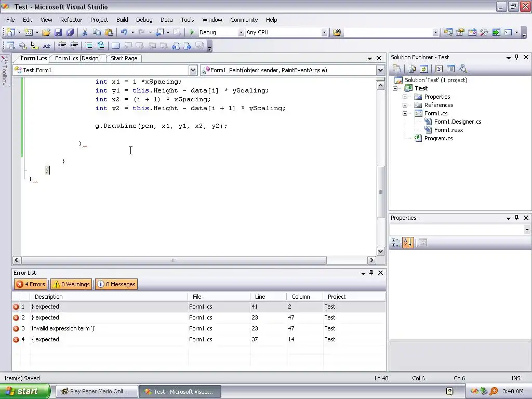Toggle the 4 Errors filter button
Screen dimensions: 532x399
[31, 284]
